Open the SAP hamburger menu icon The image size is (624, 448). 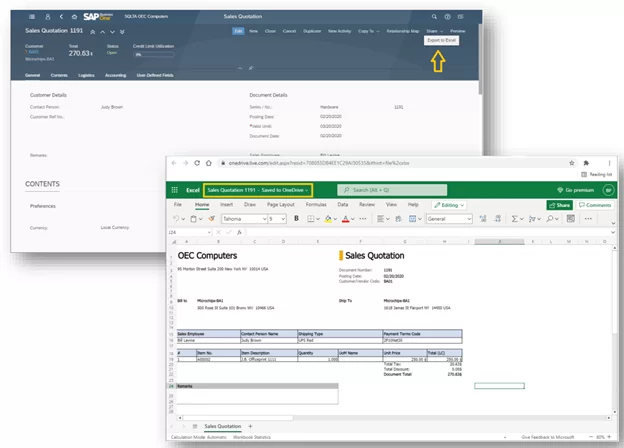[32, 17]
